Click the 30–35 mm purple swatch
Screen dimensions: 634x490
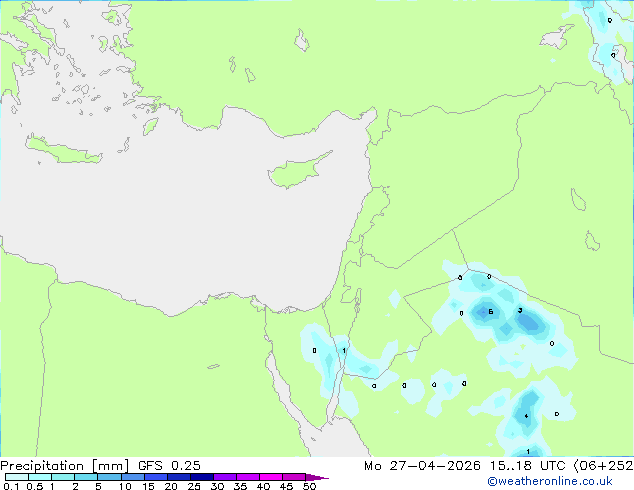225,477
